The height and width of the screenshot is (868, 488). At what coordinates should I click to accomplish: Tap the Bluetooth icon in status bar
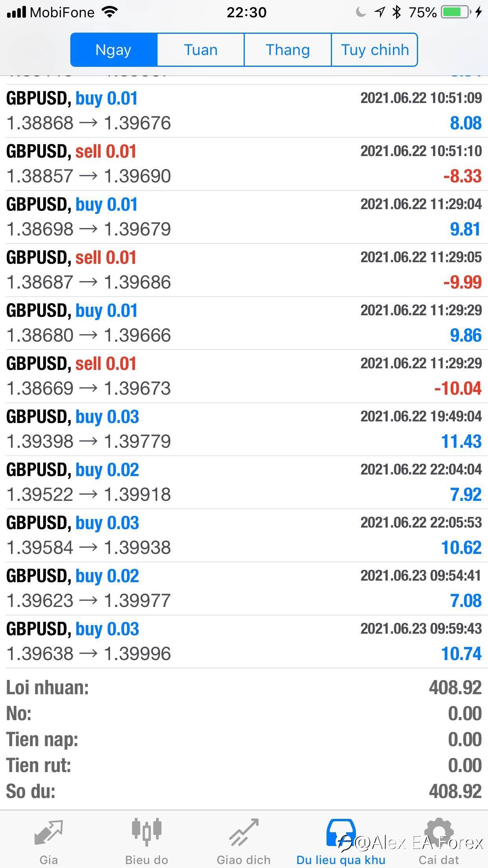click(397, 13)
